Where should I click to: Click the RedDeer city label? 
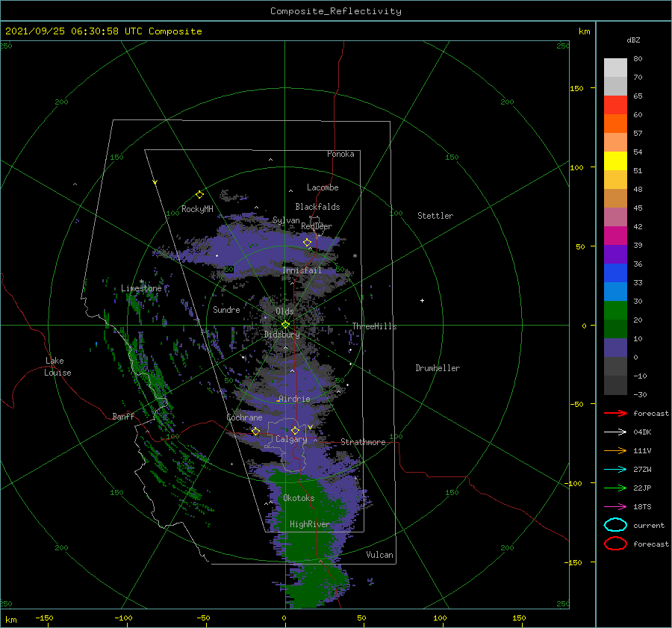tap(317, 226)
